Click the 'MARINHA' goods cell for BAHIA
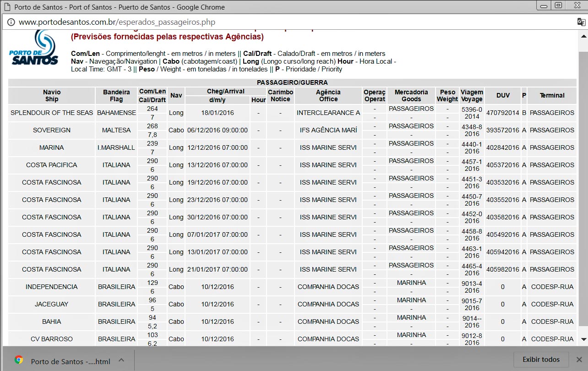 point(411,317)
